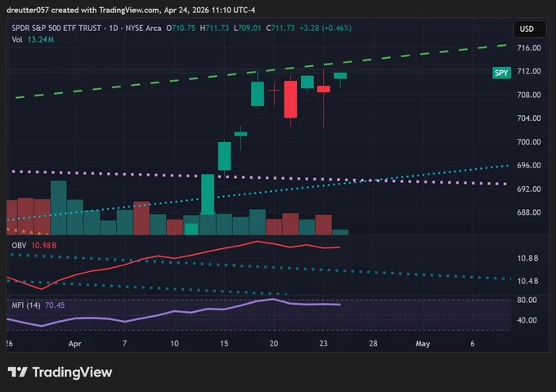The width and height of the screenshot is (556, 392).
Task: Click the large red candle near April 21
Action: tap(290, 99)
